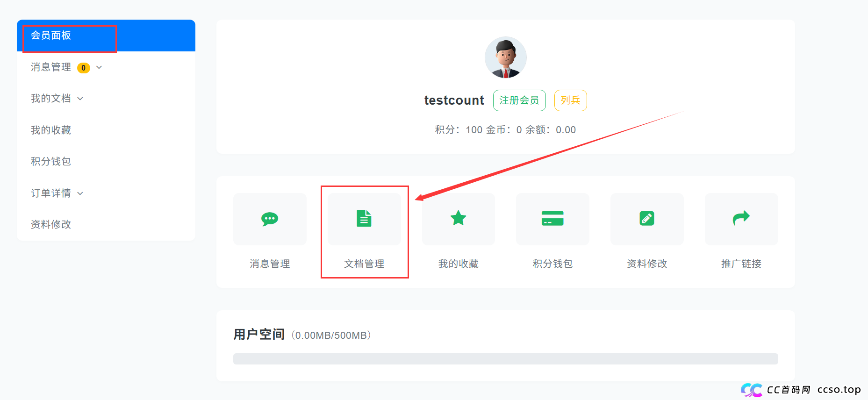868x400 pixels.
Task: Open the green card wallet icon
Action: (x=552, y=218)
